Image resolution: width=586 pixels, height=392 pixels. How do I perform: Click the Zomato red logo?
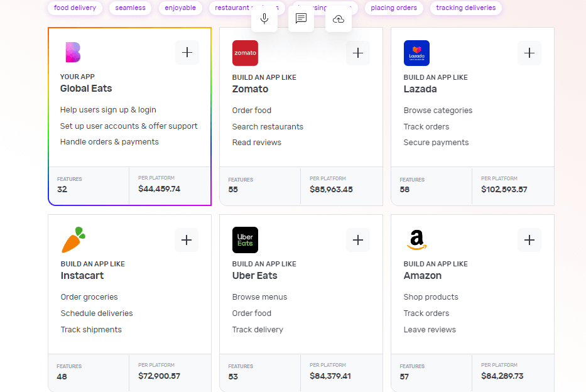pos(245,53)
